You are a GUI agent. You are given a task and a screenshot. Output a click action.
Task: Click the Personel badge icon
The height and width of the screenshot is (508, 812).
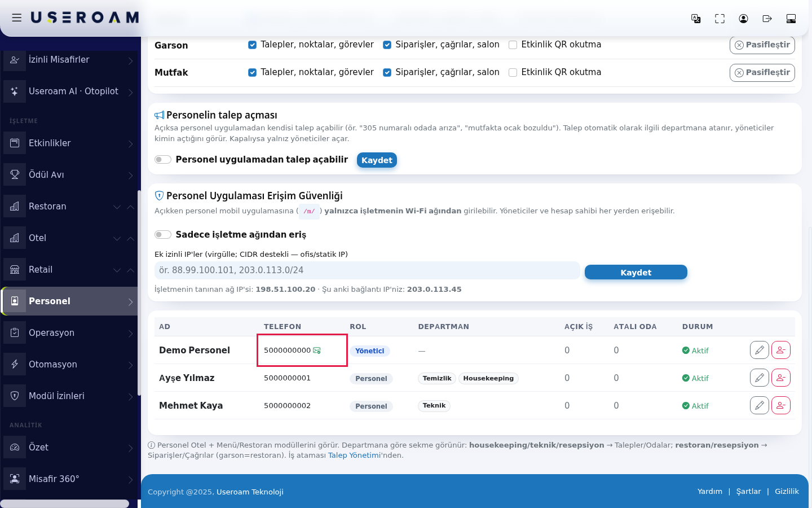pos(15,301)
